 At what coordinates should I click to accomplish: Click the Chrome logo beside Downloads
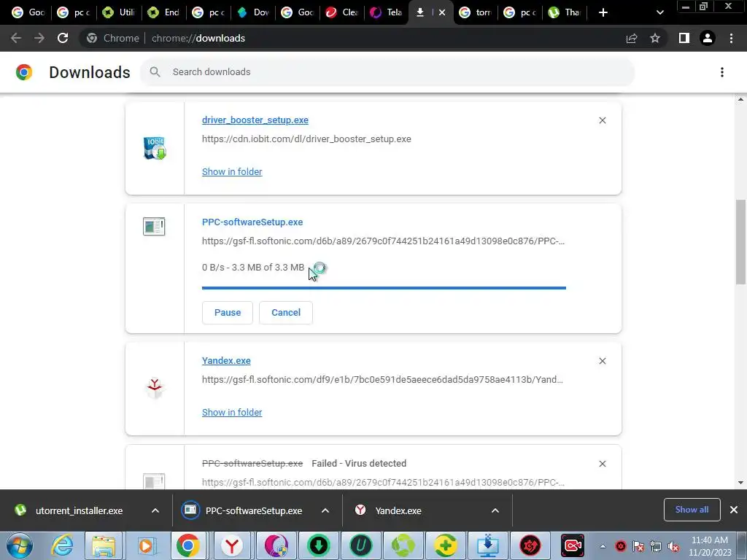pyautogui.click(x=24, y=72)
